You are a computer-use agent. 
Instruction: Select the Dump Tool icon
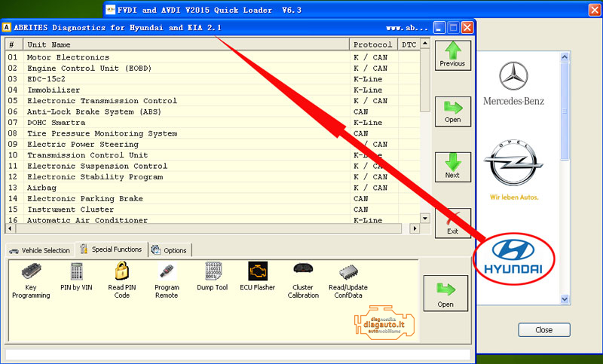click(213, 276)
